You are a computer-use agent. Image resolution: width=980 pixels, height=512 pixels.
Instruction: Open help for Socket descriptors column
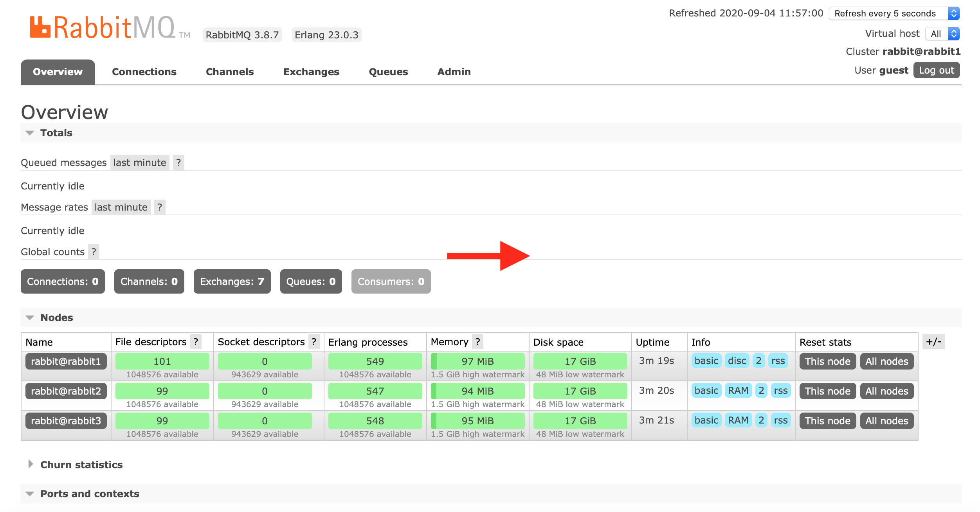(x=314, y=342)
